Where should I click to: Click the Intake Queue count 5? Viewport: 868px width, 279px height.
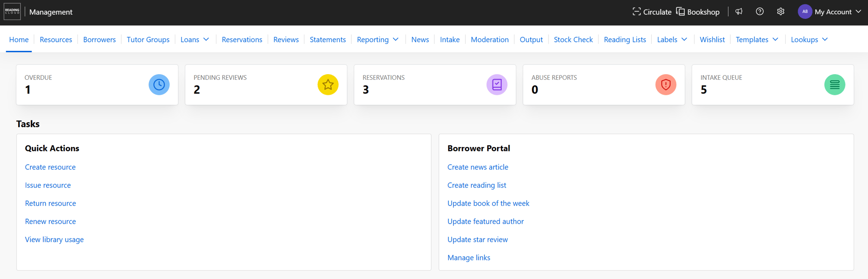coord(704,90)
